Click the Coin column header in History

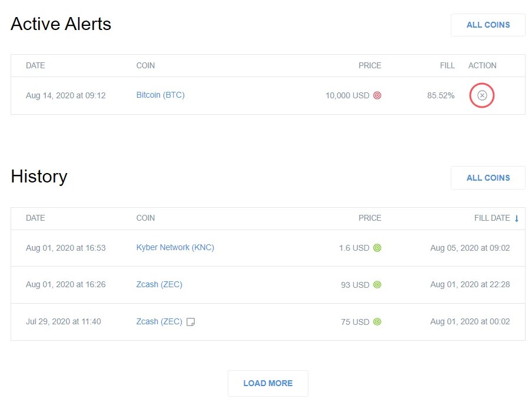point(145,218)
